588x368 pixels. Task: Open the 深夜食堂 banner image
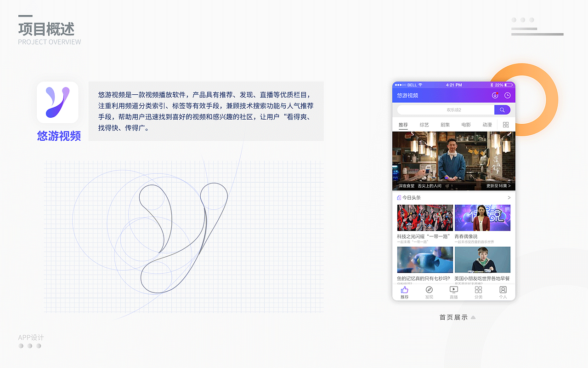point(454,161)
